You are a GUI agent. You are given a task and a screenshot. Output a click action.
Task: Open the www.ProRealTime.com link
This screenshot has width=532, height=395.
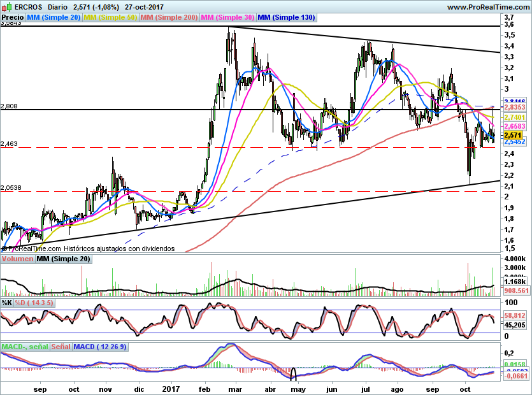487,6
